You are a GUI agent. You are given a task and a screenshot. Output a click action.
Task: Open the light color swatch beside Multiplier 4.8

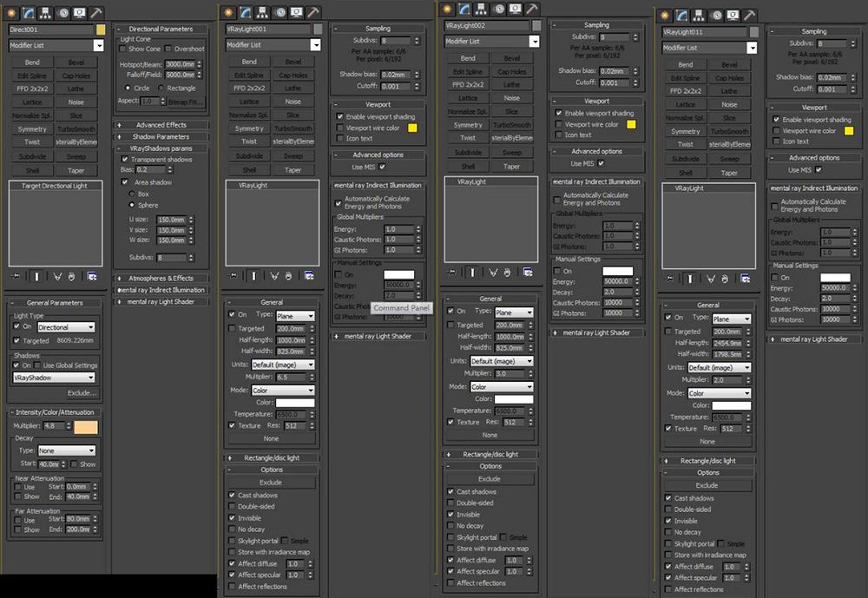pyautogui.click(x=86, y=426)
